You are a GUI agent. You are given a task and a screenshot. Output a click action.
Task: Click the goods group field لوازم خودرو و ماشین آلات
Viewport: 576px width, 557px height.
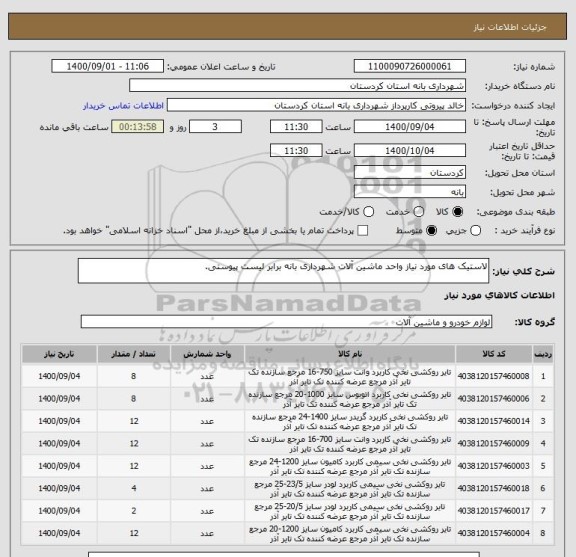pyautogui.click(x=286, y=322)
